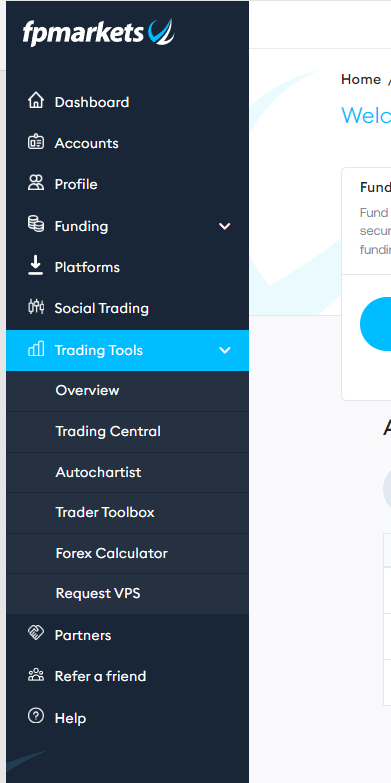Click the Dashboard house icon
The image size is (391, 783).
pyautogui.click(x=35, y=100)
